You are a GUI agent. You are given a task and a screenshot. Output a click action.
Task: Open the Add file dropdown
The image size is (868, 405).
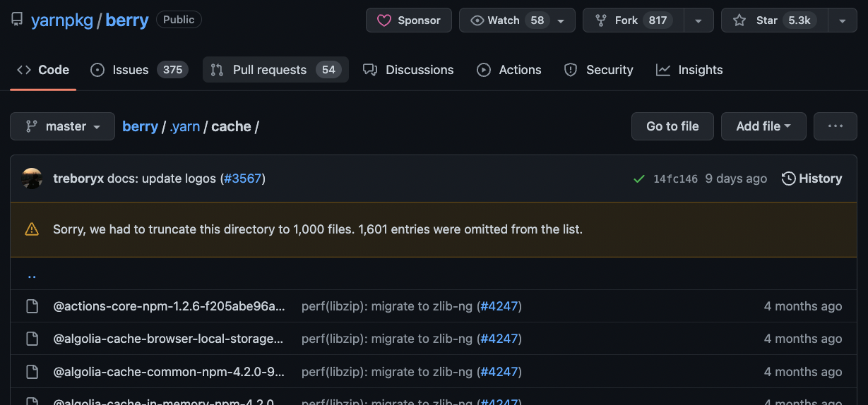763,126
